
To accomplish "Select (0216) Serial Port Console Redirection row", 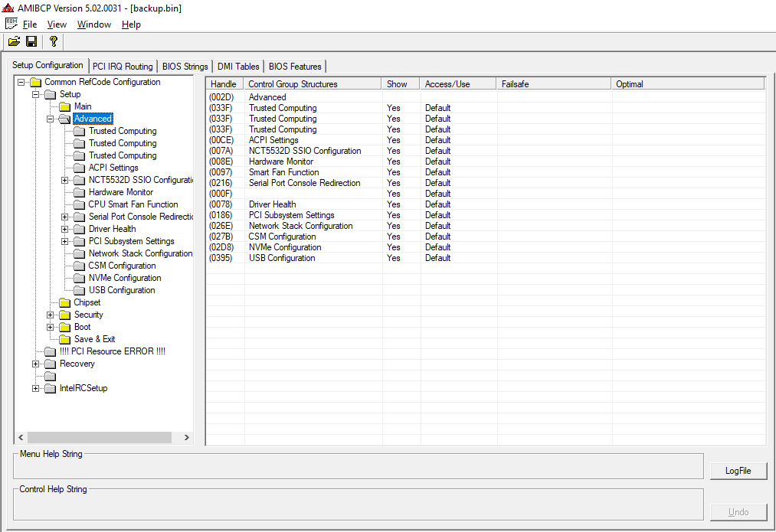I will click(486, 183).
